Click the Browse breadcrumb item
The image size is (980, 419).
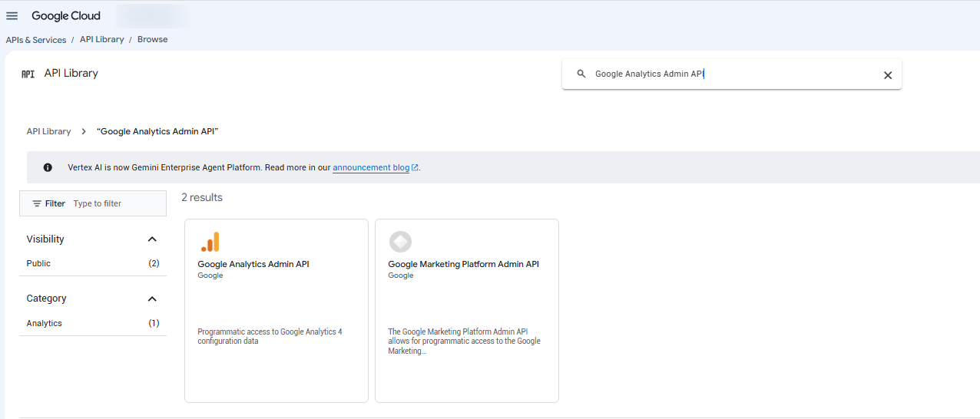coord(153,39)
